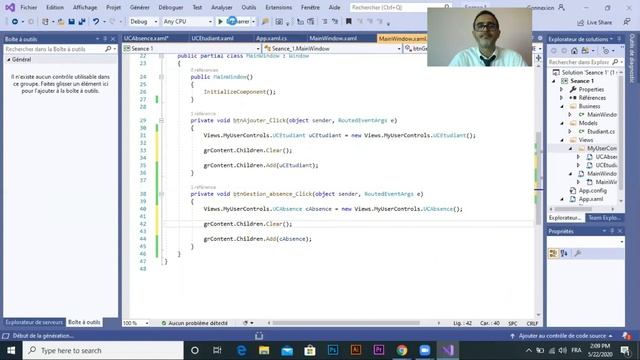Open the Task View taskbar icon
Image resolution: width=640 pixels, height=360 pixels.
coord(217,350)
